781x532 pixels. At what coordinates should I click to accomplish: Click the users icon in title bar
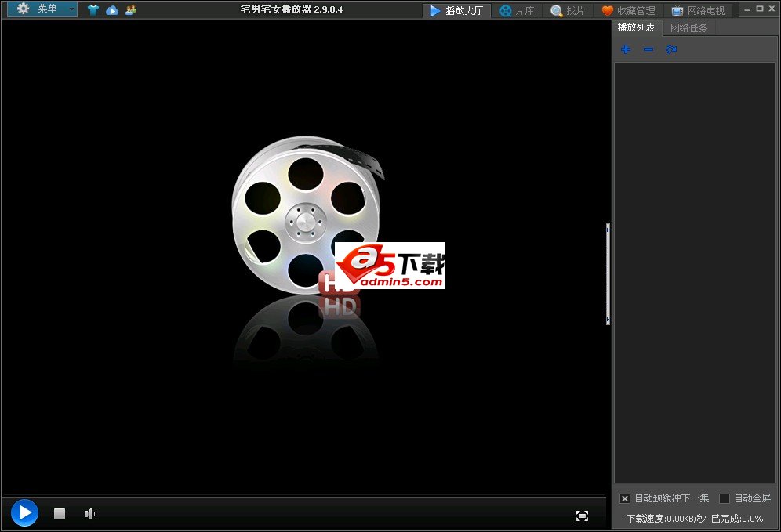[x=131, y=10]
